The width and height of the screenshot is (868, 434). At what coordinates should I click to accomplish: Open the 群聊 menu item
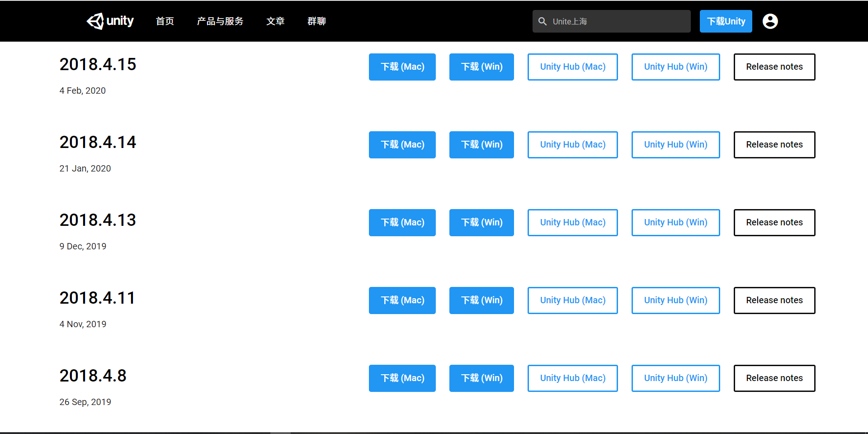[x=316, y=21]
